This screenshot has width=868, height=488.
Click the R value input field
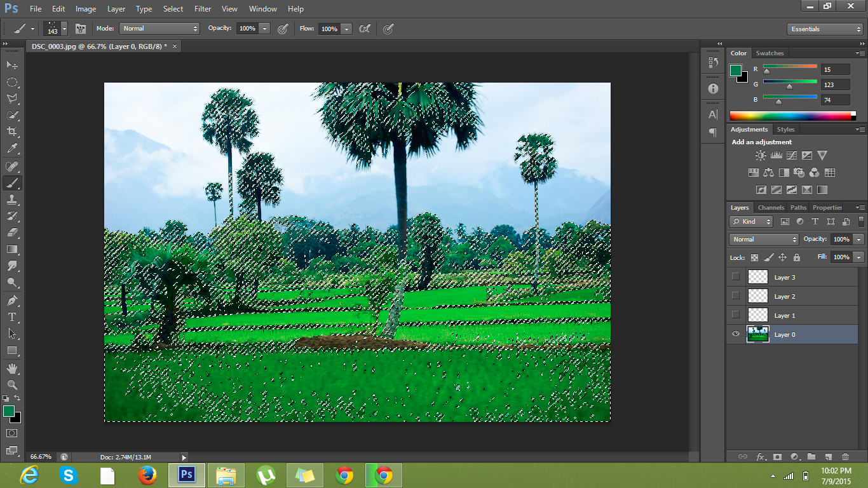tap(835, 69)
